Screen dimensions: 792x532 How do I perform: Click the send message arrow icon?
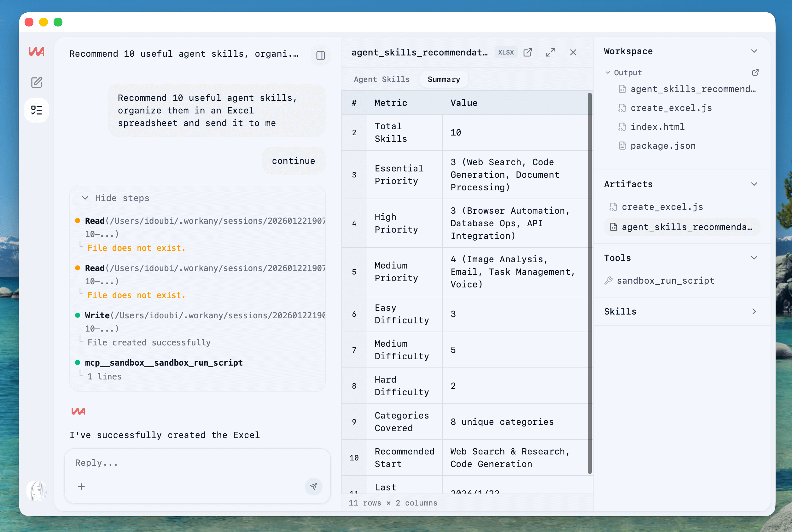pos(313,487)
